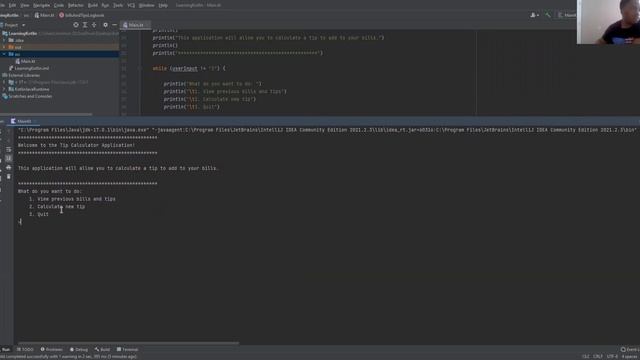
Task: Click the console horizontal scrollbar
Action: [128, 343]
